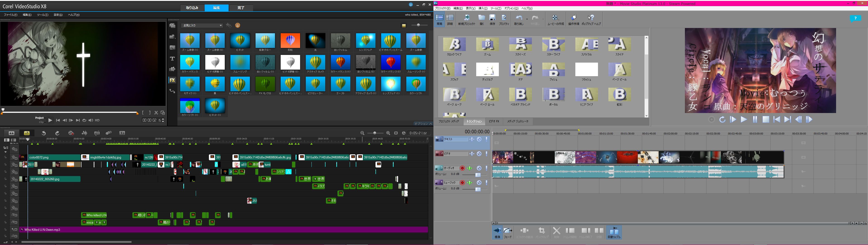Stop playback in Movie Studio preview
868x245 pixels.
point(766,120)
